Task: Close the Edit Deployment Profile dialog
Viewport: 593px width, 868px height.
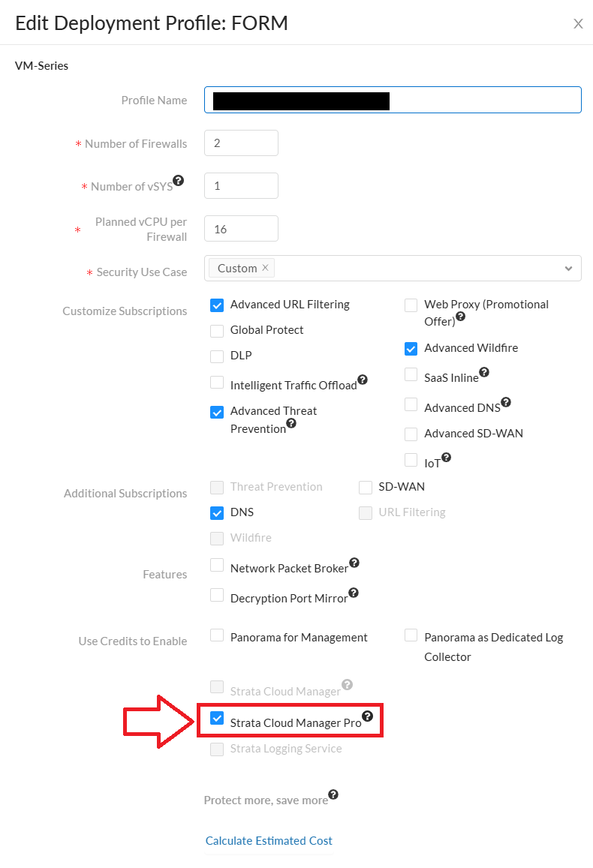Action: click(x=578, y=23)
